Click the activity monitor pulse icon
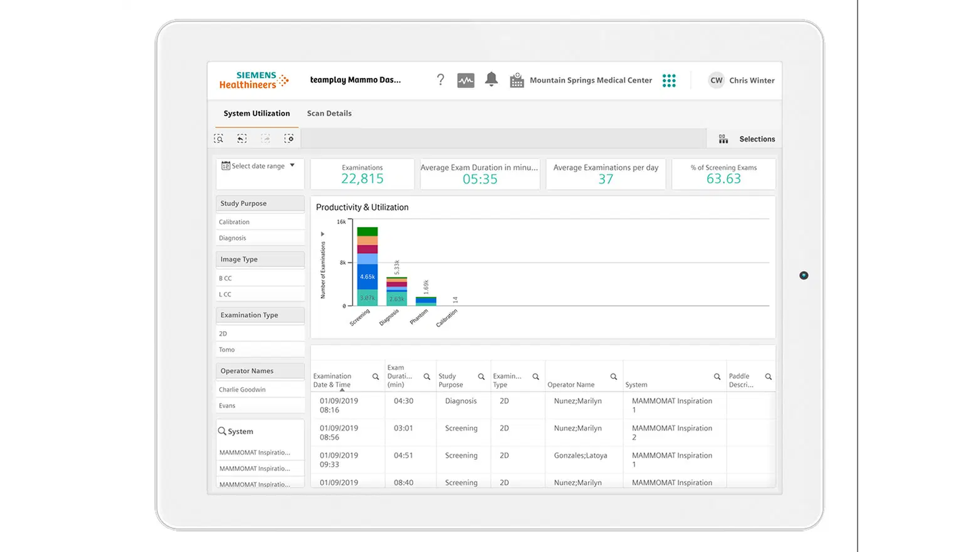This screenshot has height=552, width=980. pos(466,81)
